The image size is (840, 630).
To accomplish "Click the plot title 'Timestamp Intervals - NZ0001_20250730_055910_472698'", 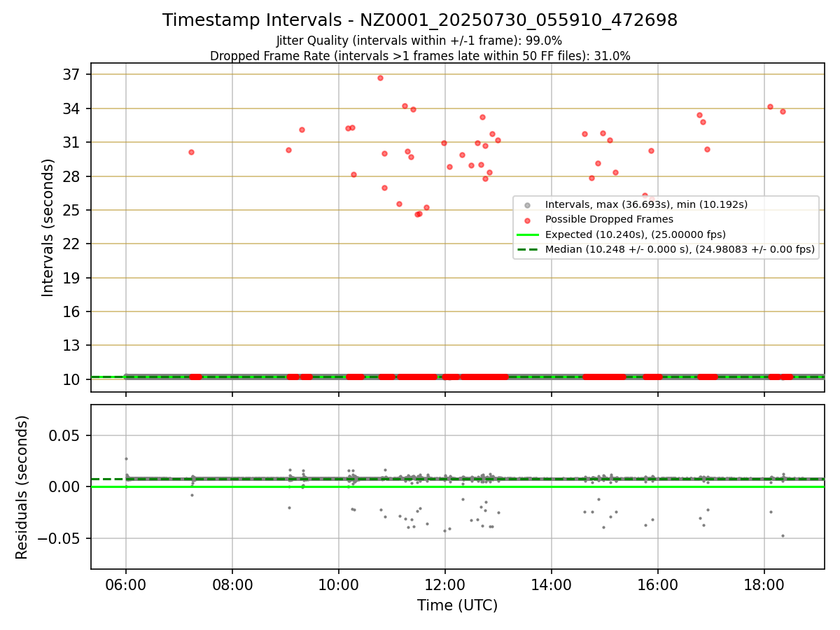I will pyautogui.click(x=420, y=20).
